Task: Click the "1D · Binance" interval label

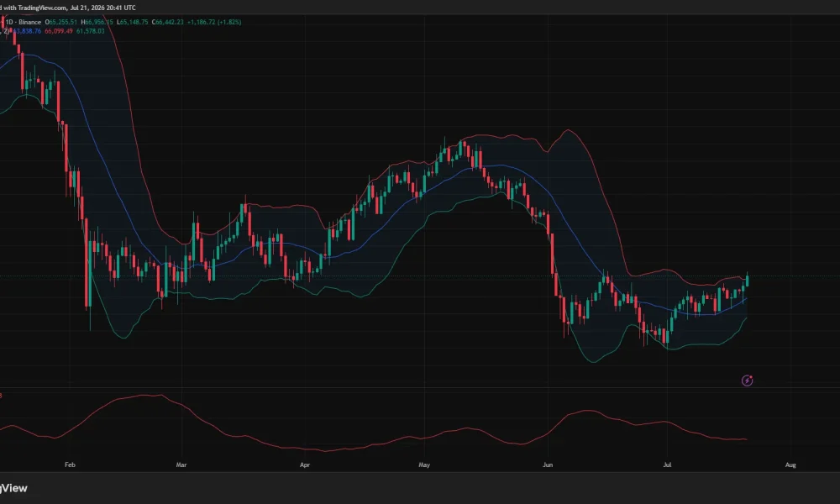Action: 23,22
